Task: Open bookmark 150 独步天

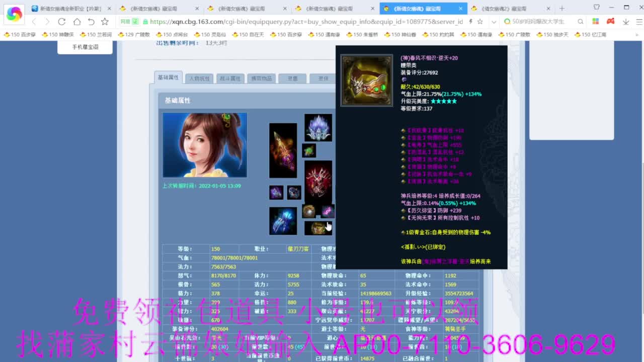Action: coord(552,34)
